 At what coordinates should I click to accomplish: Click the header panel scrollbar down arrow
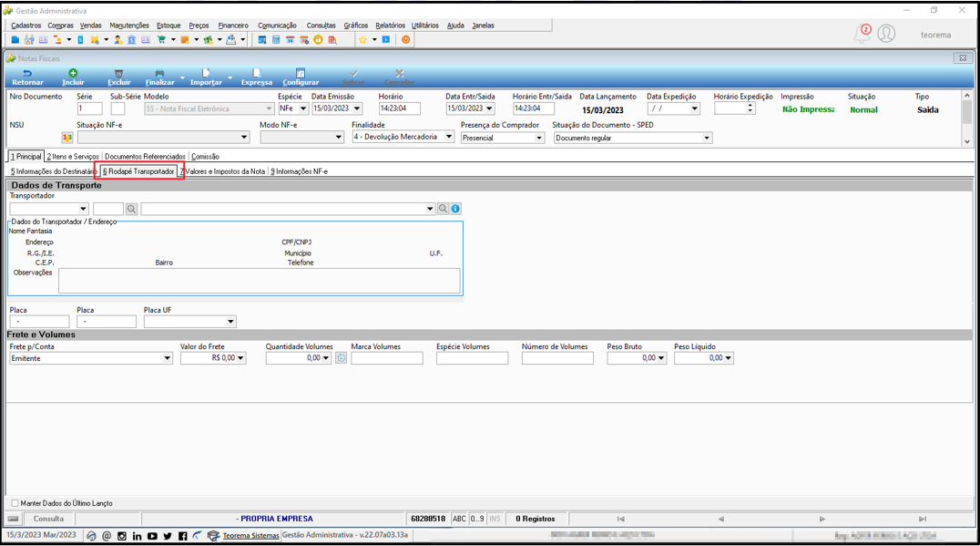pyautogui.click(x=967, y=141)
